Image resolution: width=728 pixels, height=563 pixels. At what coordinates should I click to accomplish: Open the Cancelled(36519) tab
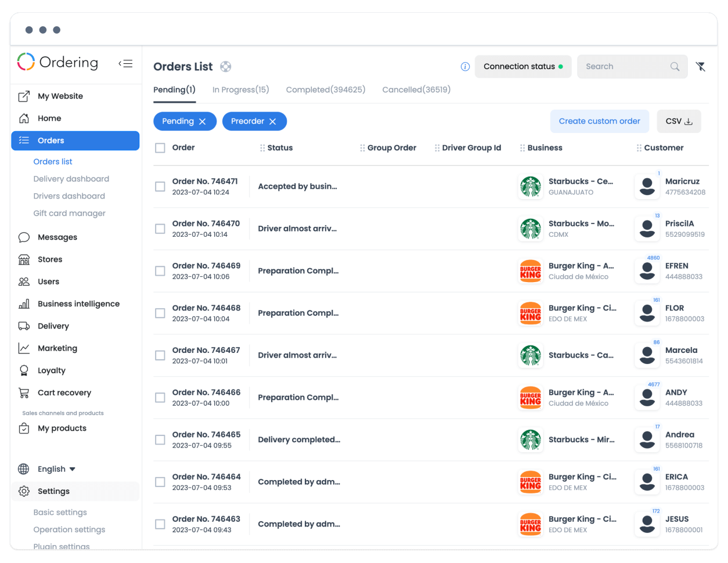click(x=416, y=89)
